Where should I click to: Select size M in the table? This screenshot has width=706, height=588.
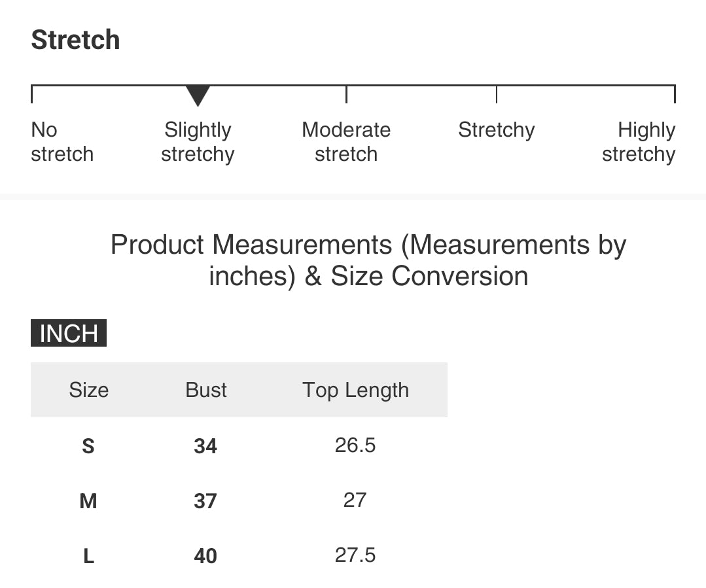pos(88,501)
